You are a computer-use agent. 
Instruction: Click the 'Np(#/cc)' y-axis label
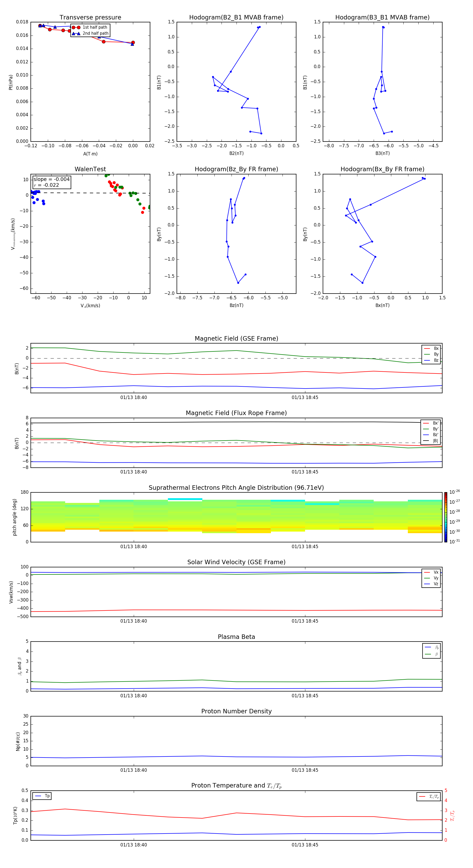point(18,741)
